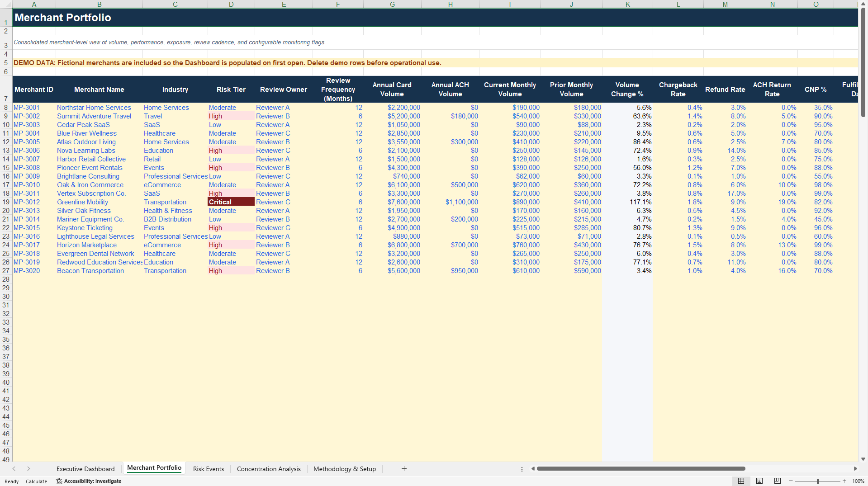The width and height of the screenshot is (868, 486).
Task: Select Oak & Iron Commerce cell
Action: pyautogui.click(x=99, y=185)
